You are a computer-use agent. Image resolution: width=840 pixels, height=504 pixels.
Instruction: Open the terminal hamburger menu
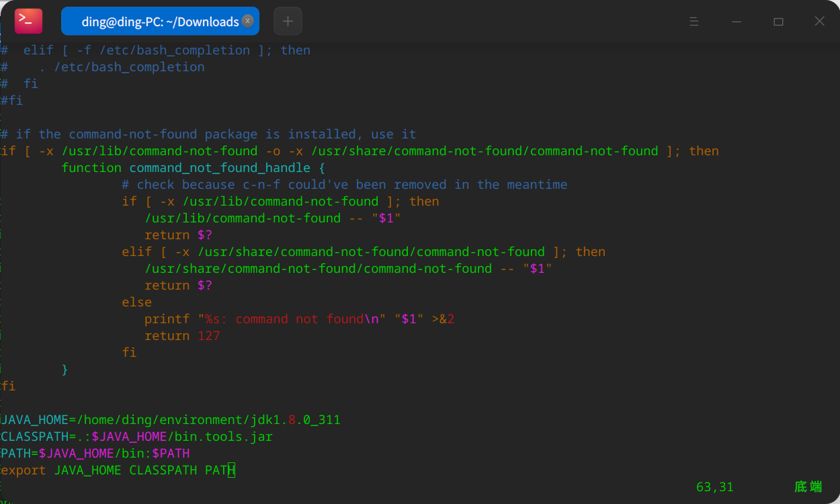[x=694, y=22]
